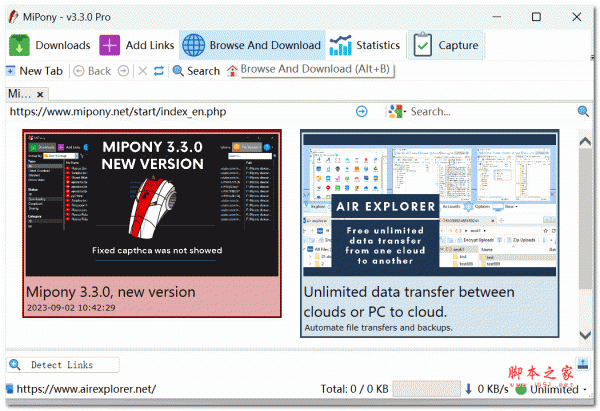Screen dimensions: 600x411
Task: Go Back in browser
Action: 92,71
